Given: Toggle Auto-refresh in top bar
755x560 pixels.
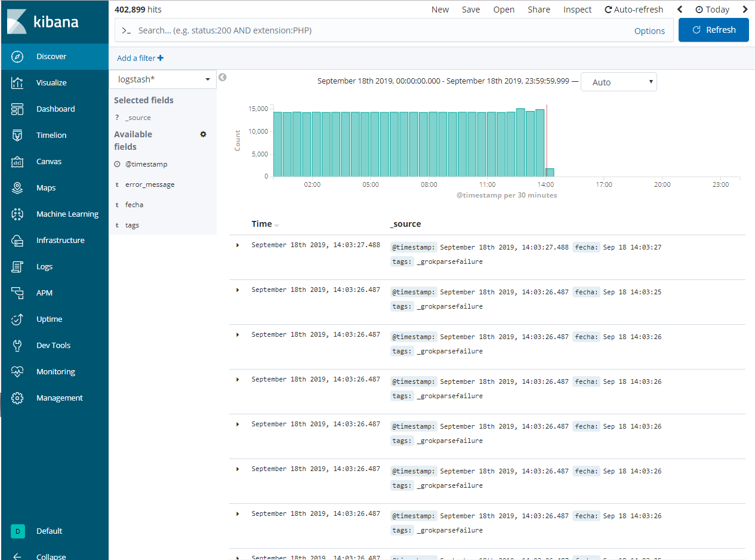Looking at the screenshot, I should click(633, 10).
